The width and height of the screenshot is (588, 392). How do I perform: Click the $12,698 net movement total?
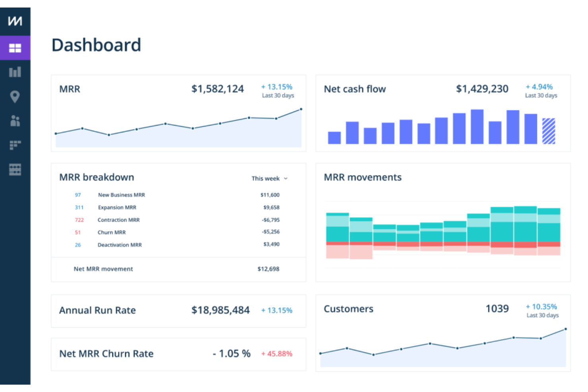pyautogui.click(x=269, y=269)
